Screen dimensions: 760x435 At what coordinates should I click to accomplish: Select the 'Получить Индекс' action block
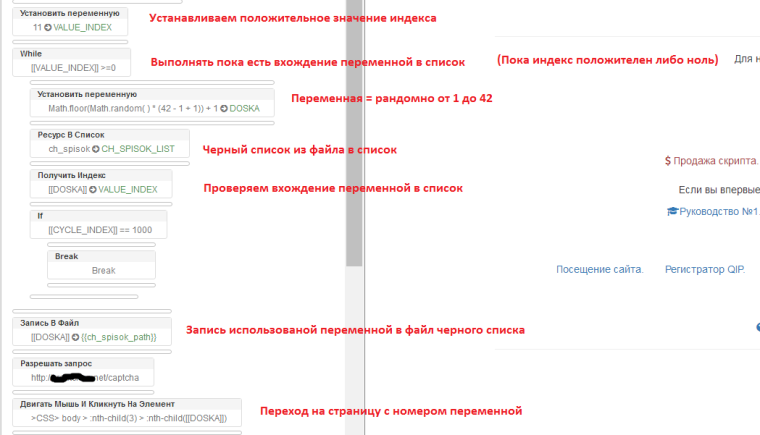point(101,183)
